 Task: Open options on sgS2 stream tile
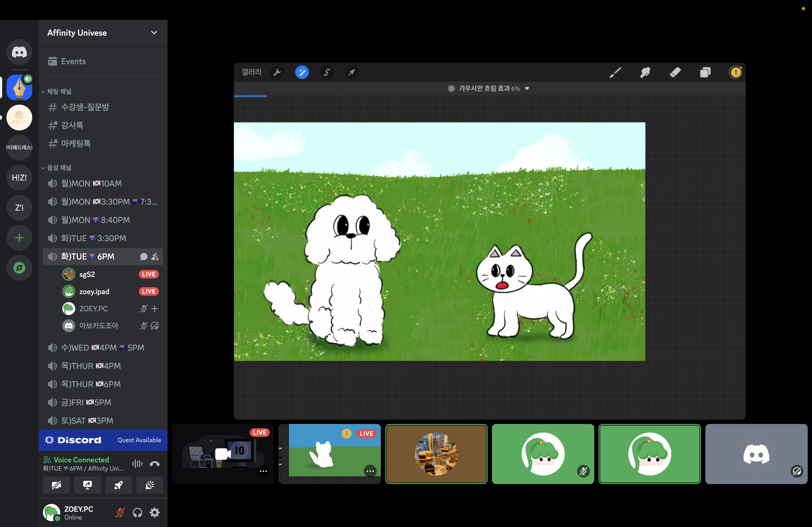point(263,471)
